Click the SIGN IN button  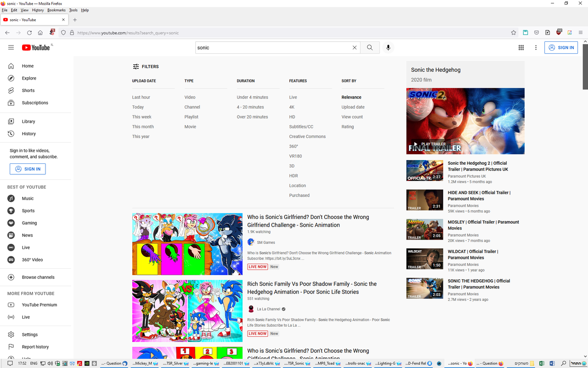click(561, 47)
